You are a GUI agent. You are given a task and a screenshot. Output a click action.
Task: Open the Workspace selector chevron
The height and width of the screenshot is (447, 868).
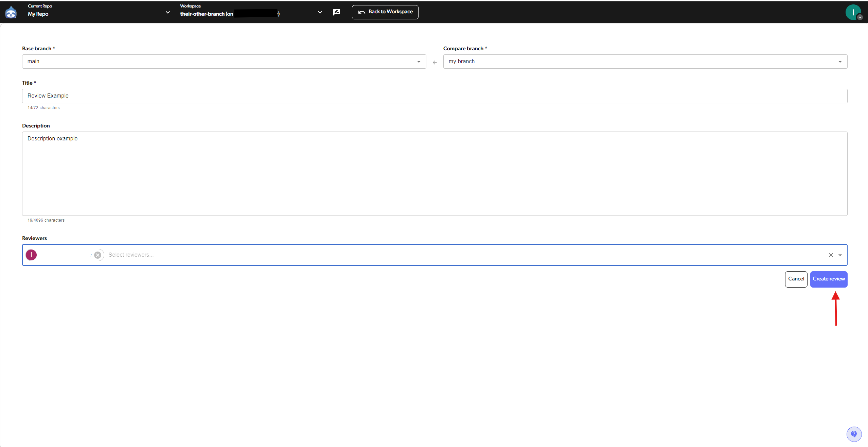click(319, 12)
